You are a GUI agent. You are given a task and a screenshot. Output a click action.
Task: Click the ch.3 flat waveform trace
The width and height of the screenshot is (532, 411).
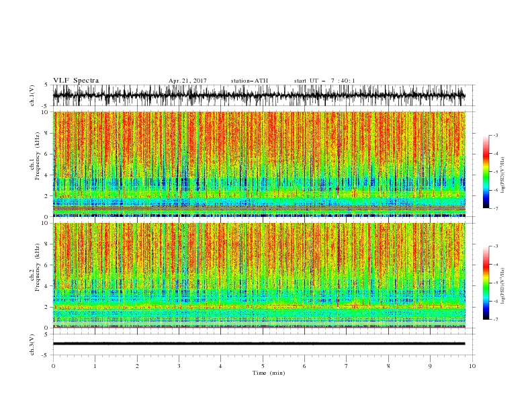click(x=259, y=344)
